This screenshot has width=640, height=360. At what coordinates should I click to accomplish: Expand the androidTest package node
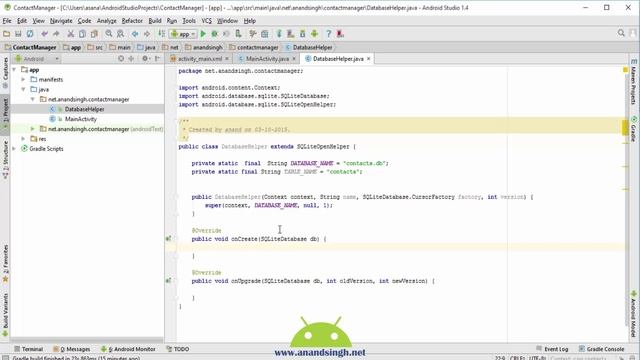33,129
